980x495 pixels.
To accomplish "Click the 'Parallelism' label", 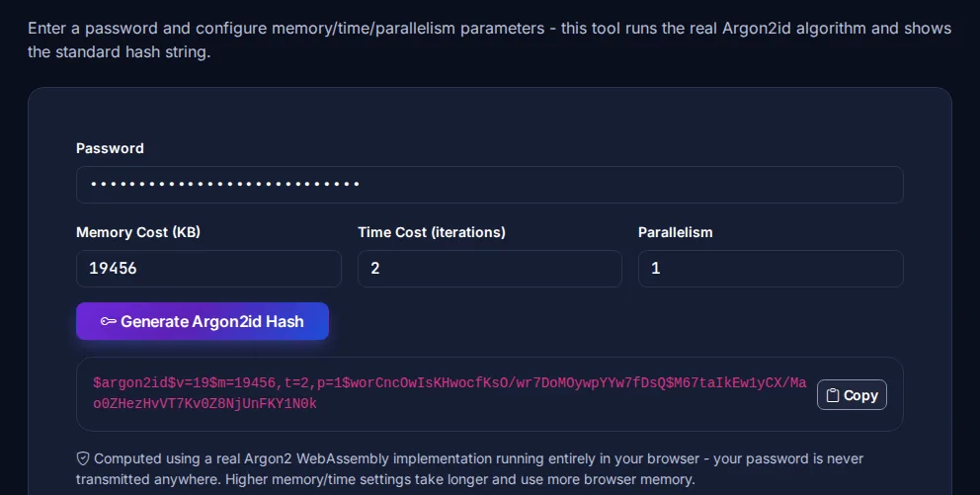I will (675, 232).
